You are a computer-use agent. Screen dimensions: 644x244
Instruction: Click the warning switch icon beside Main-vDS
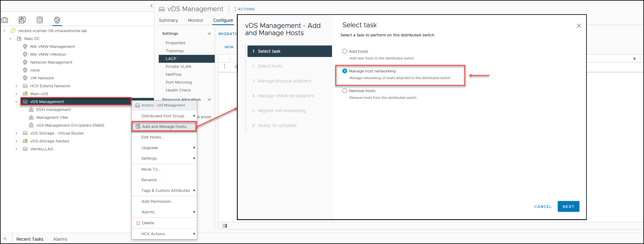[x=25, y=94]
